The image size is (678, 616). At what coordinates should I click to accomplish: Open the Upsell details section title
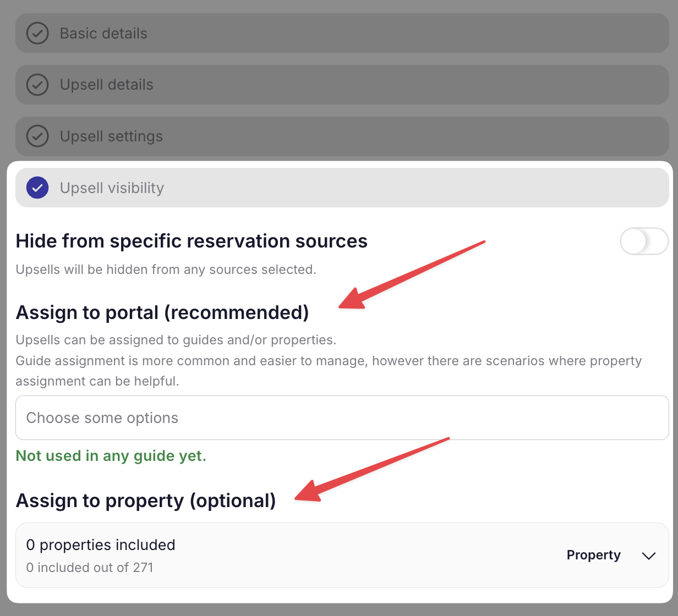[x=107, y=85]
